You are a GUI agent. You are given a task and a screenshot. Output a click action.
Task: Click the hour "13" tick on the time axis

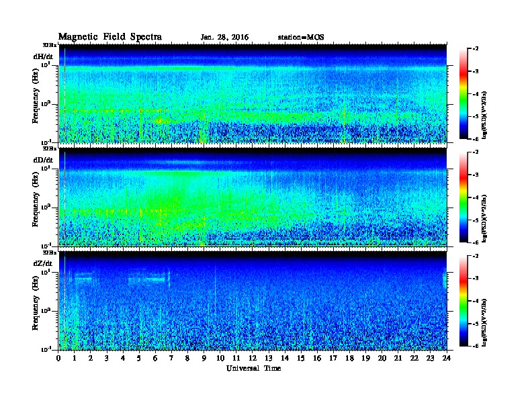click(x=269, y=358)
